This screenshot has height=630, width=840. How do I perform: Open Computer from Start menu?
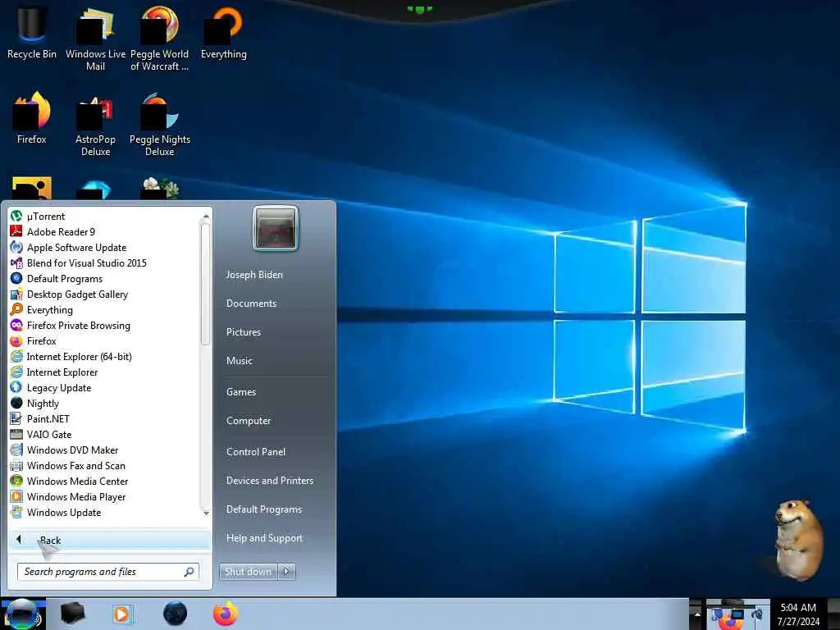(x=249, y=421)
